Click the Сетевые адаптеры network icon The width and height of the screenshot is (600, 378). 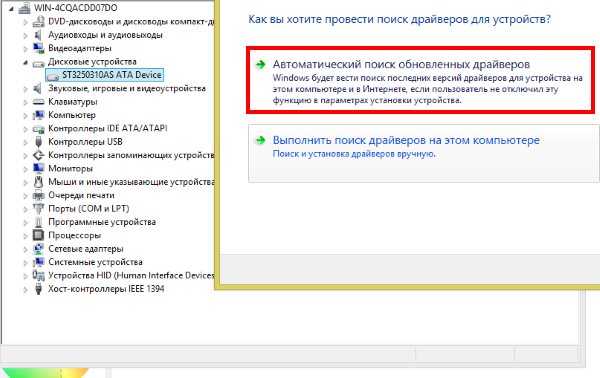(38, 249)
